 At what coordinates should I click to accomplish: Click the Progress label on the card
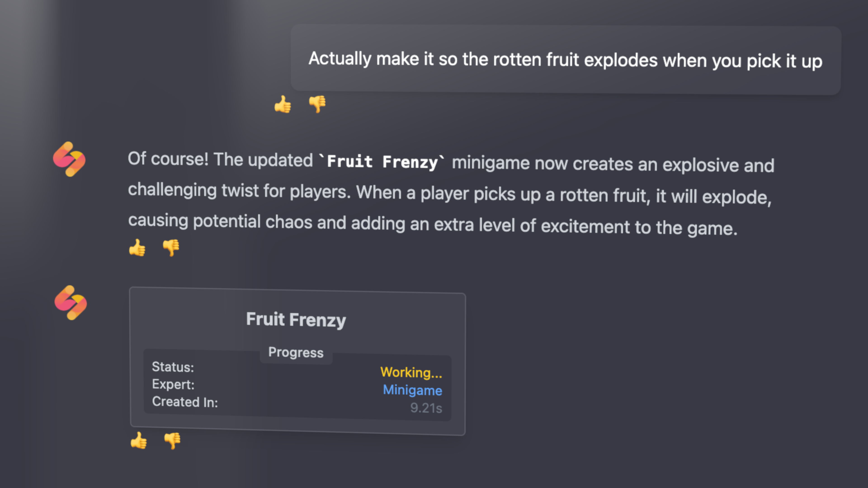[296, 352]
